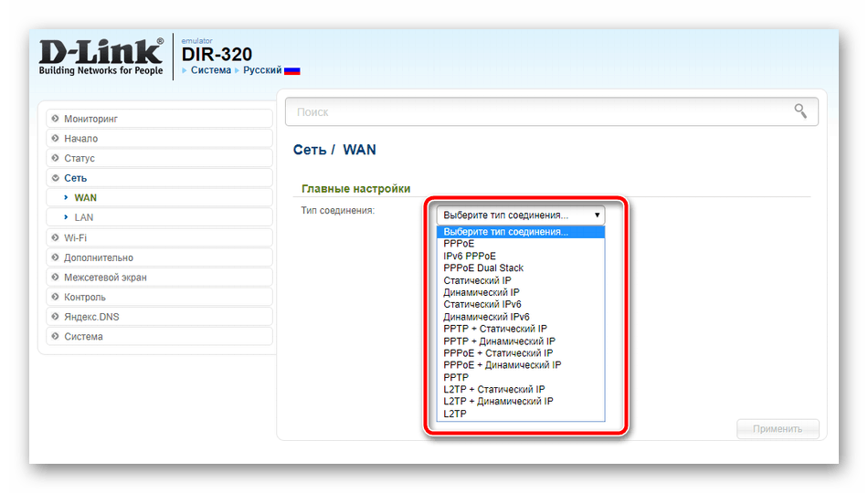
Task: Select Динамический IPv6 option
Action: point(521,317)
